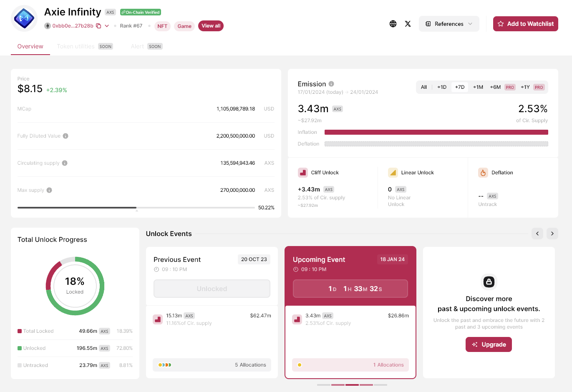
Task: Click the 18% Locked donut chart
Action: (x=75, y=286)
